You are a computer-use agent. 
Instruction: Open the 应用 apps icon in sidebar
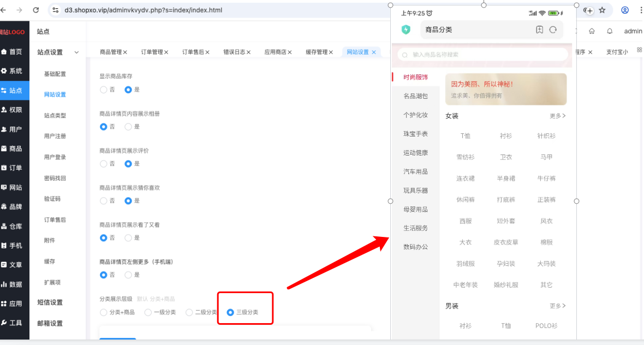[x=4, y=304]
